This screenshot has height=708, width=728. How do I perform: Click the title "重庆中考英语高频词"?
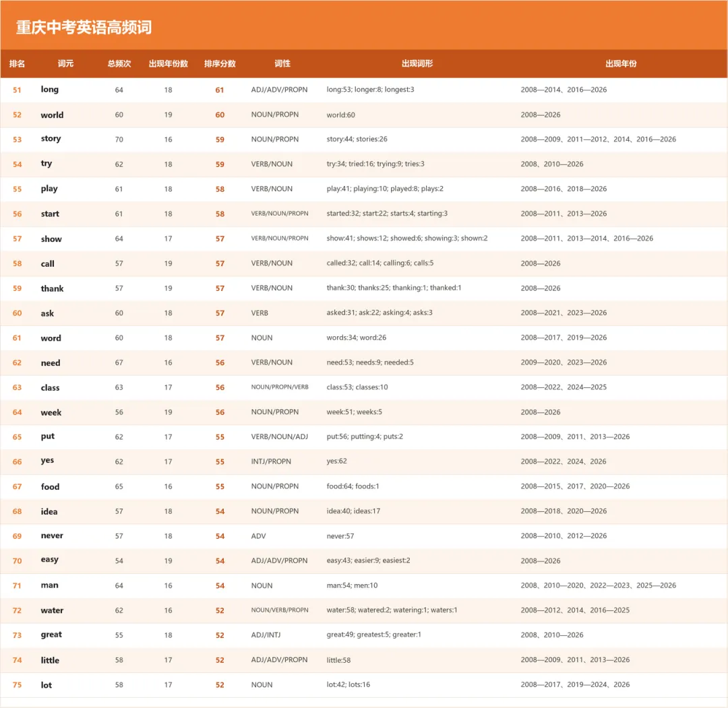pos(84,28)
